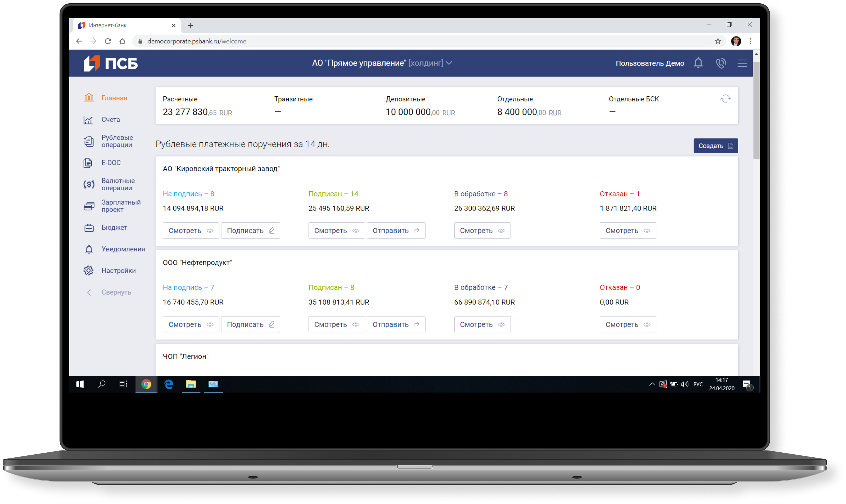Open the Уведомления menu item

pyautogui.click(x=123, y=249)
